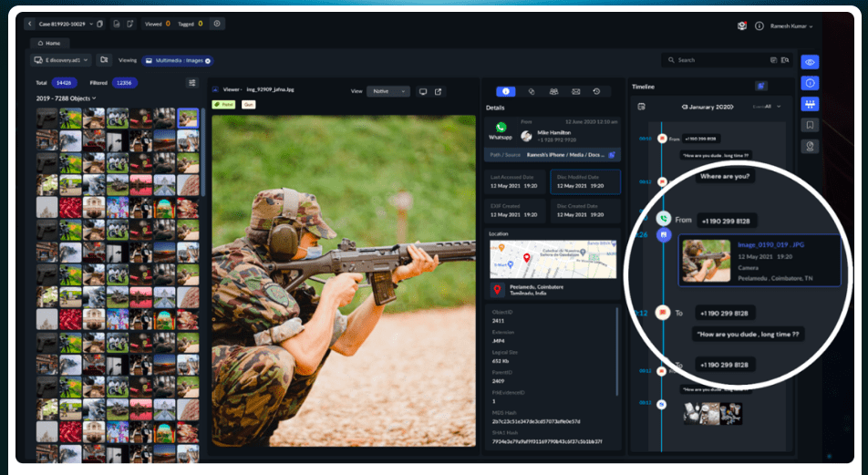Screen dimensions: 868x475
Task: Click the Gun tag label
Action: [x=248, y=105]
